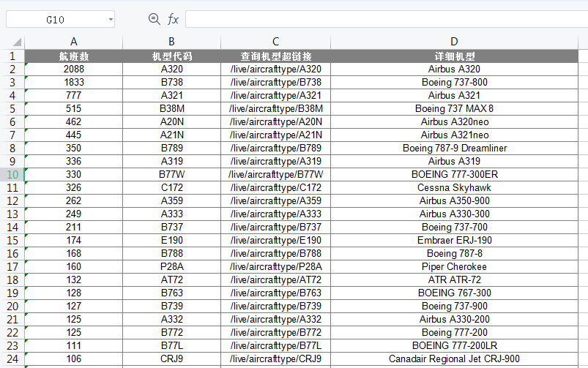Click cell Airbus A330-200
This screenshot has height=368, width=588.
454,319
